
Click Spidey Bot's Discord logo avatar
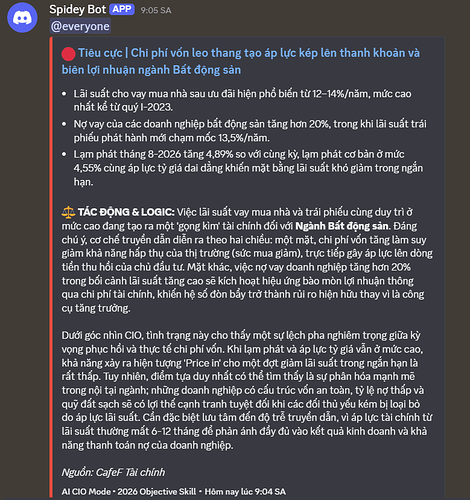[22, 17]
